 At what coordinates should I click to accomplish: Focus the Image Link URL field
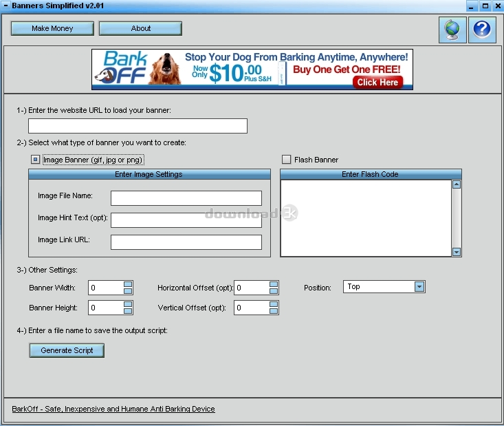[186, 242]
